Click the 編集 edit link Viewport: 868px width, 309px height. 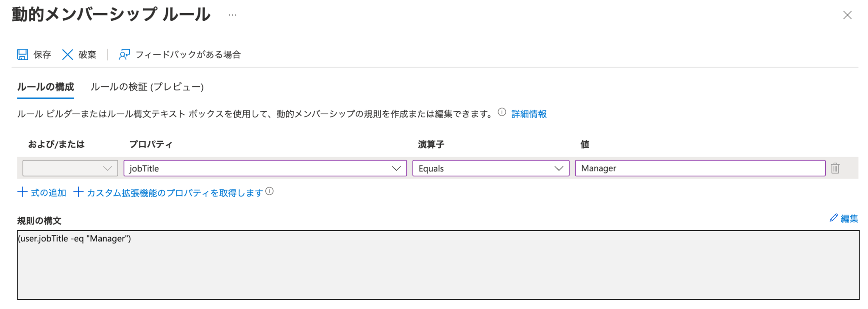coord(849,218)
